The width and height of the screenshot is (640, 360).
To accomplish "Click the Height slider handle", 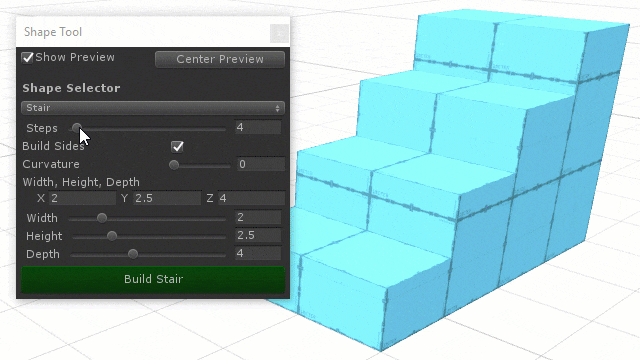I will (x=112, y=236).
